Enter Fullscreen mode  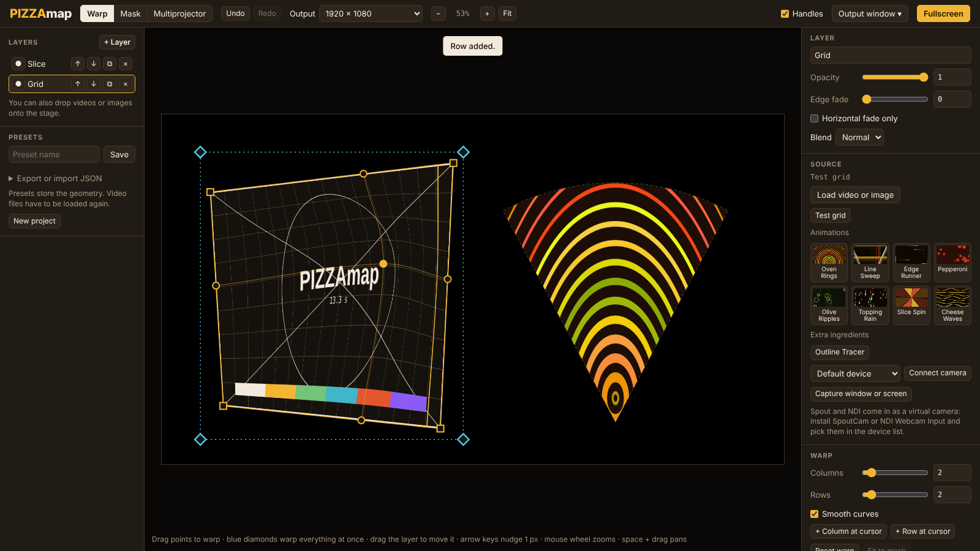(x=943, y=13)
